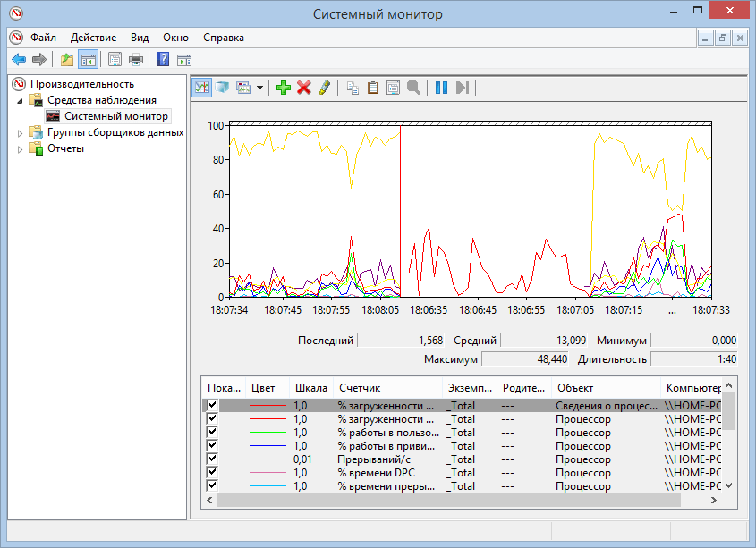Expand Группы сборщиков данных tree node

pyautogui.click(x=21, y=132)
